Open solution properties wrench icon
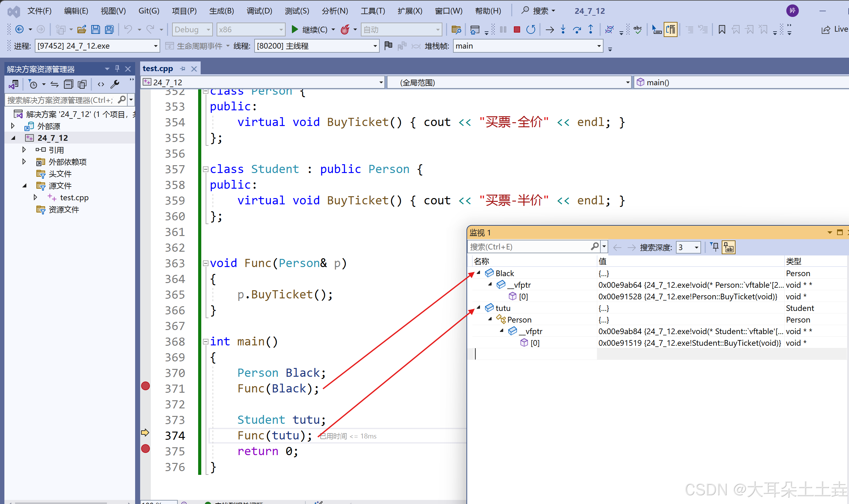Screen dimensions: 849x504 tap(115, 84)
